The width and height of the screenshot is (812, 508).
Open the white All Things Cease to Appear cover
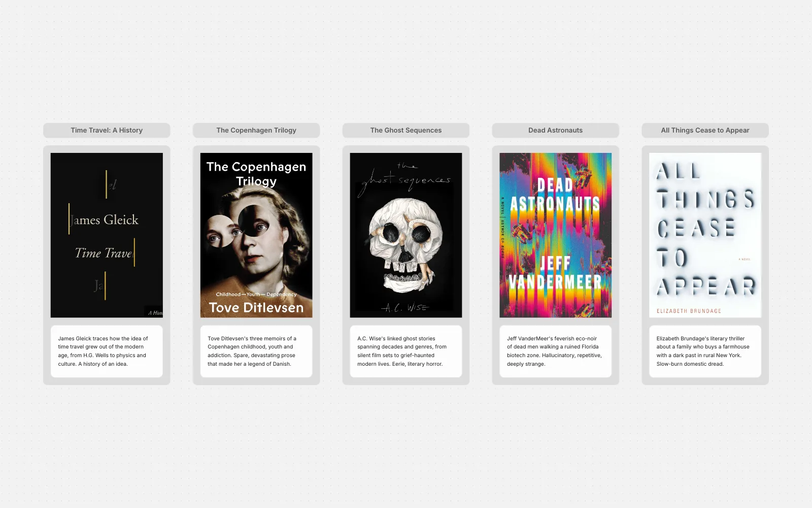[705, 235]
